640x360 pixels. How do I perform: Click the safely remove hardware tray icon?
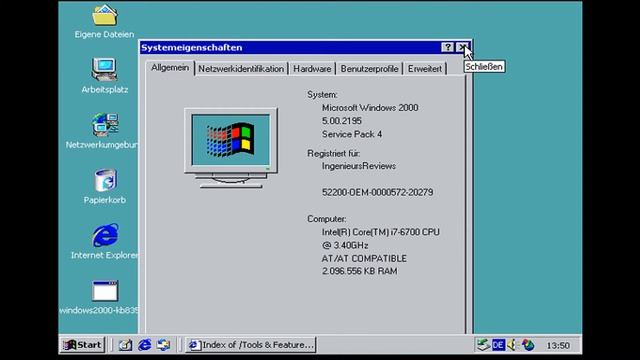tap(483, 345)
